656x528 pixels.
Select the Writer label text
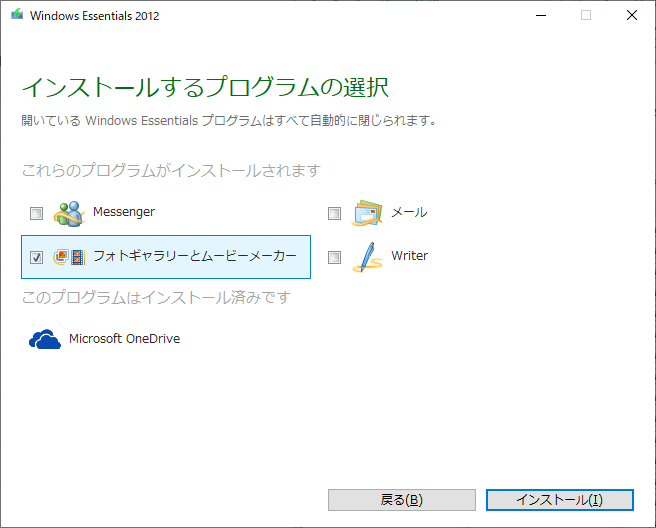coord(410,256)
